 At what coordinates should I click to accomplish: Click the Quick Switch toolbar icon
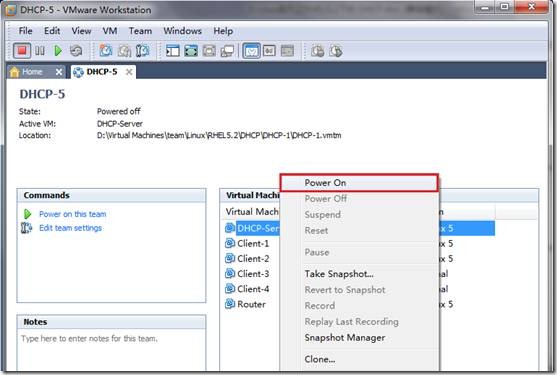click(x=191, y=51)
